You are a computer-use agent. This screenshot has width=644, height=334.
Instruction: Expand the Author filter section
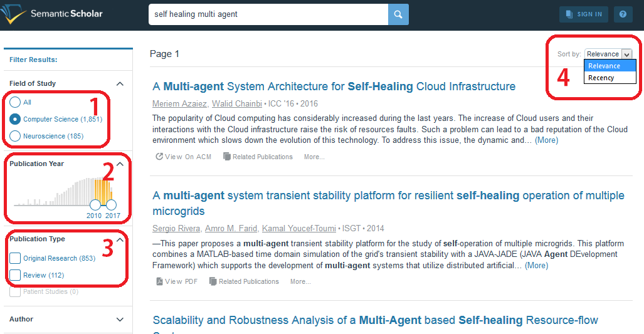click(x=120, y=320)
